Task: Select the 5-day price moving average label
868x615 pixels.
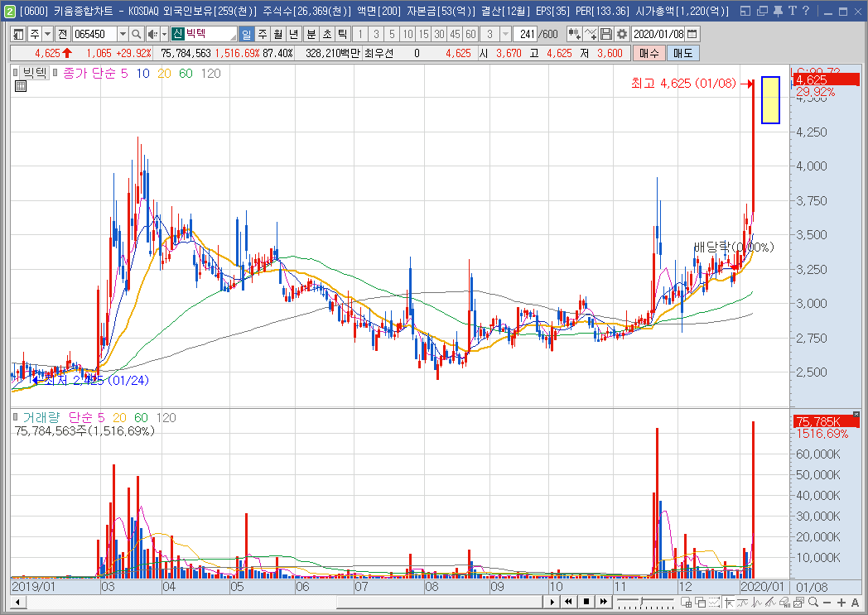Action: pyautogui.click(x=124, y=74)
